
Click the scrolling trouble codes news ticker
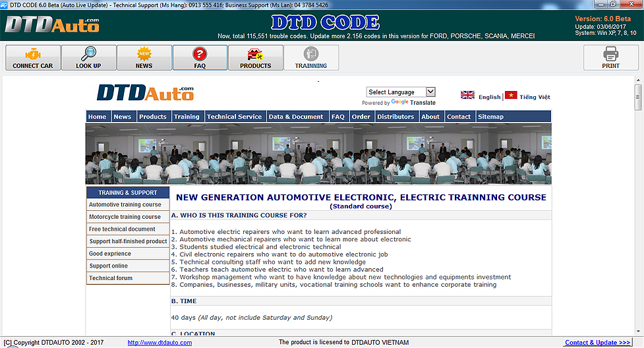pyautogui.click(x=376, y=36)
